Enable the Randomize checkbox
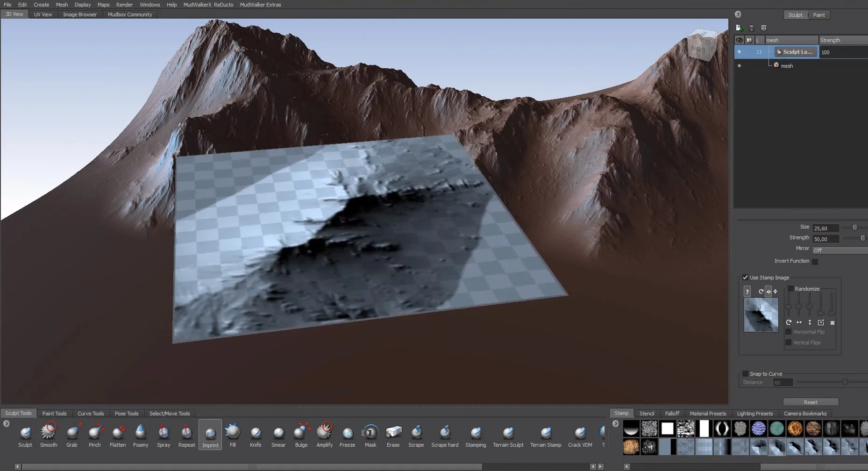 click(790, 289)
